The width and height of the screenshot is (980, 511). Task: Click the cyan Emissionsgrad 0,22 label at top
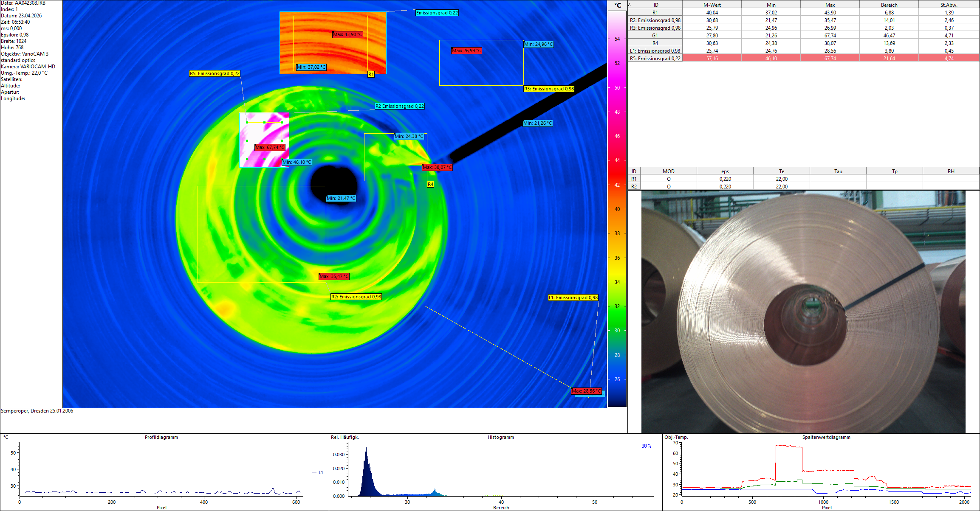click(x=437, y=13)
